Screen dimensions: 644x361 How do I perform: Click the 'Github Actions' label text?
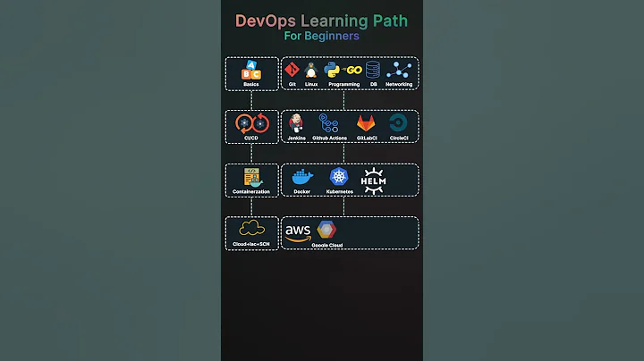(329, 139)
